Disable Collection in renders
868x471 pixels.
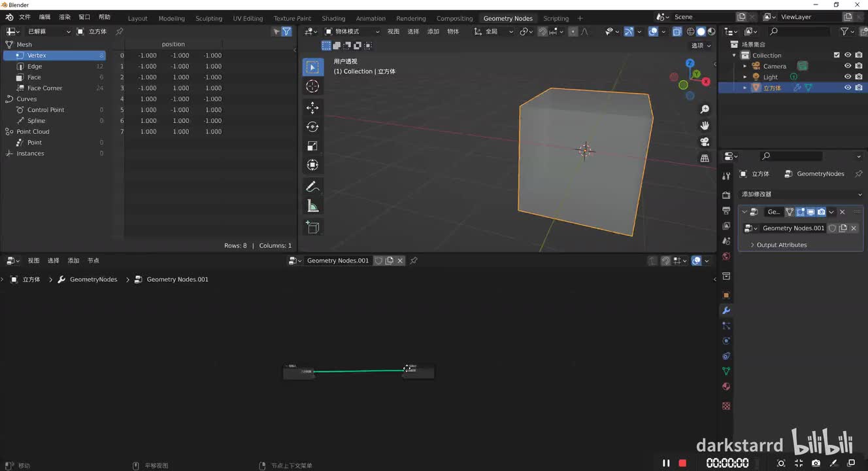coord(858,55)
